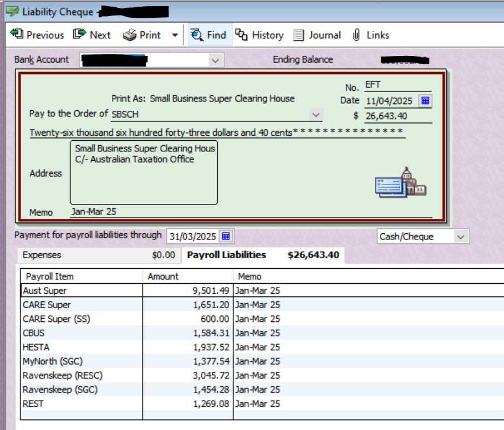The width and height of the screenshot is (504, 430).
Task: Switch to the Payroll Liabilities tab
Action: tap(263, 255)
